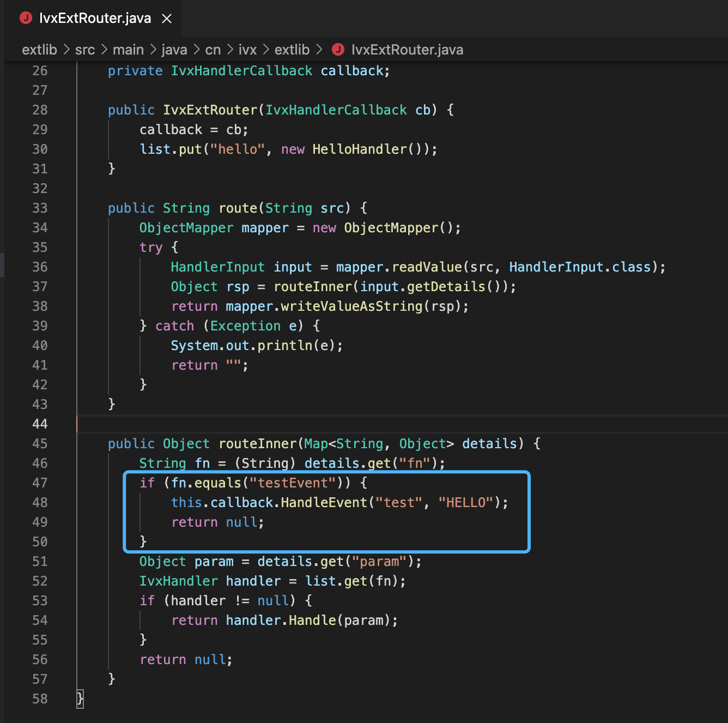Click the 'details' parameter on line 45
Screen dimensions: 728x723
(x=490, y=444)
